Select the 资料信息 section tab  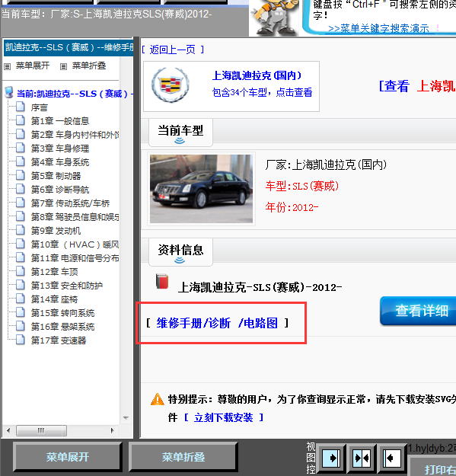pyautogui.click(x=180, y=252)
